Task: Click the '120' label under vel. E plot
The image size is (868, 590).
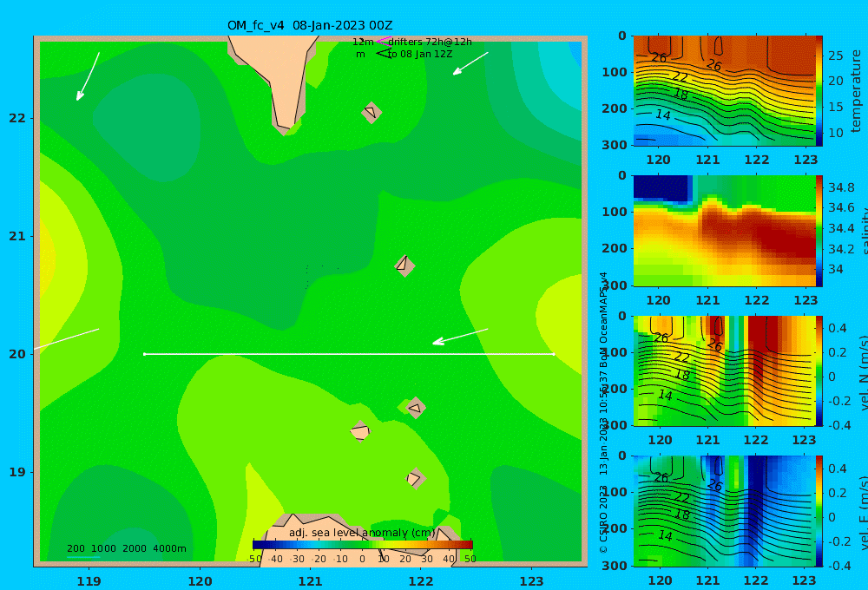Action: pyautogui.click(x=660, y=580)
